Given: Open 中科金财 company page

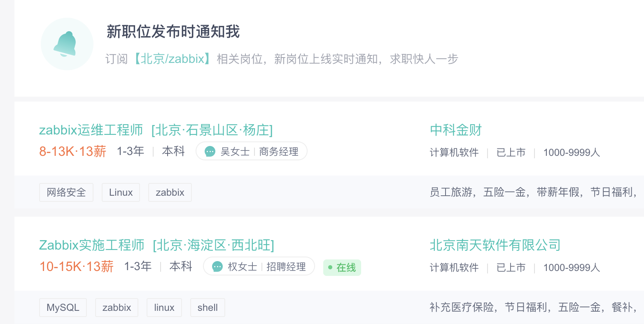Looking at the screenshot, I should pos(455,130).
